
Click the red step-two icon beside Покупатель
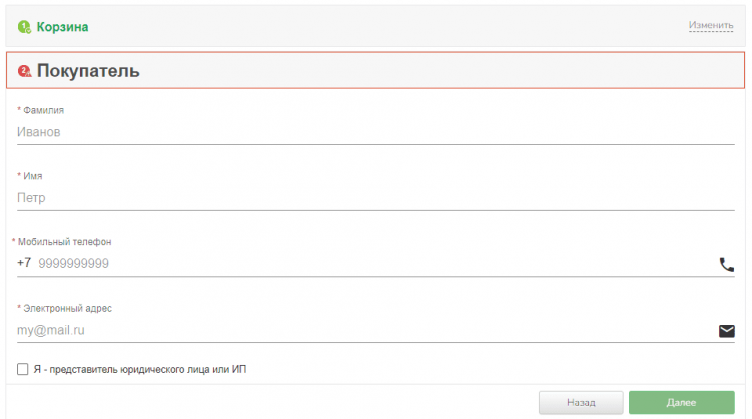[25, 71]
